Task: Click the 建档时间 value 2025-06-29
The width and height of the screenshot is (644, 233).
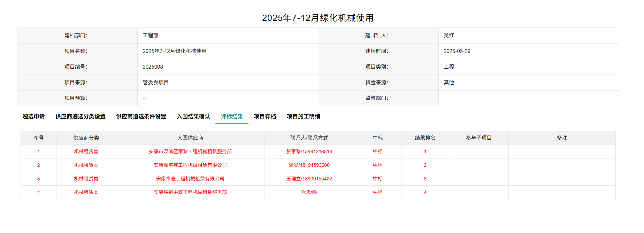Action: 457,51
